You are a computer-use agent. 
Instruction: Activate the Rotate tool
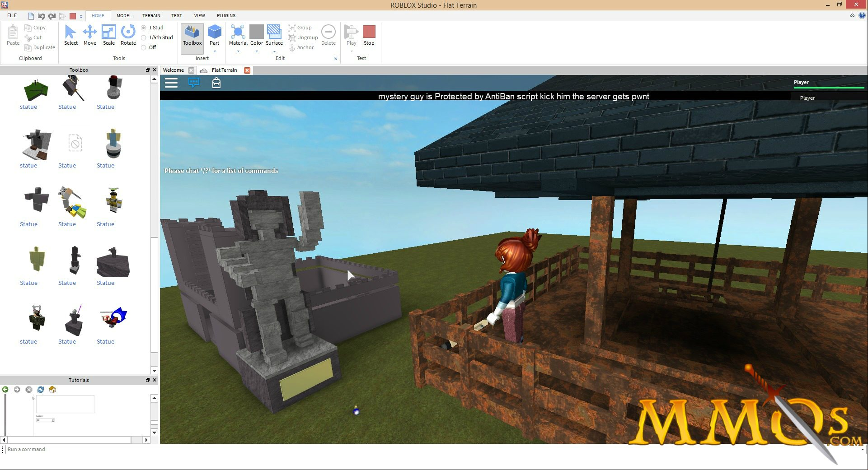click(x=128, y=35)
